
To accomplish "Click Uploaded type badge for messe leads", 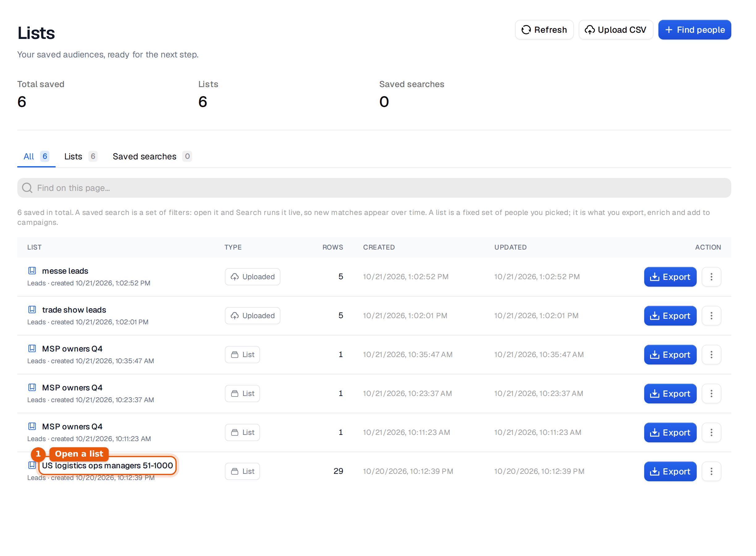I will coord(252,277).
